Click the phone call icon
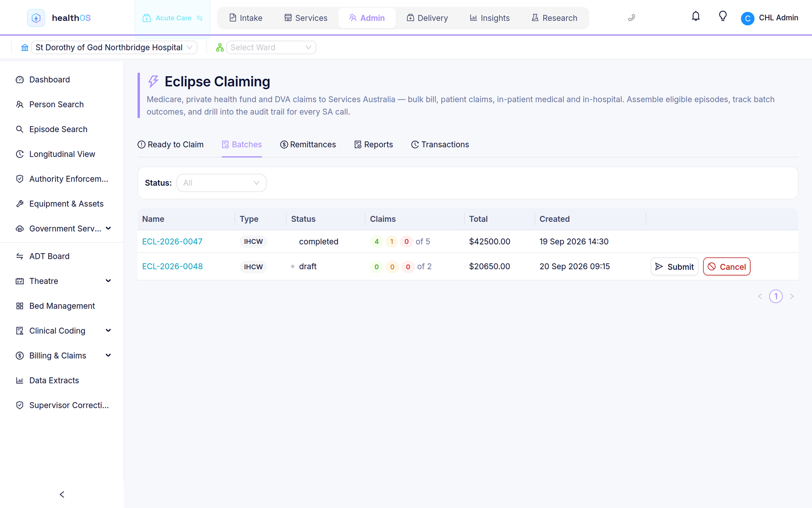812x508 pixels. coord(631,18)
